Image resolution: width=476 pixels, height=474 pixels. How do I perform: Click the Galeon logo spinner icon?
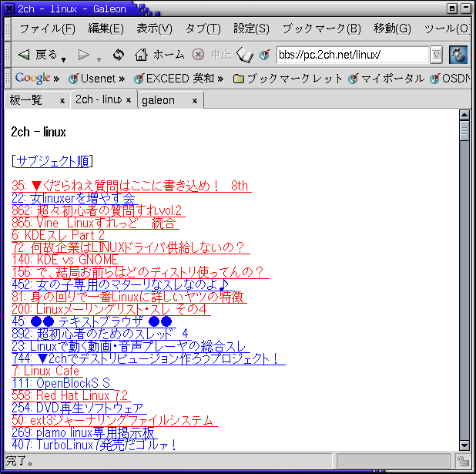(459, 55)
